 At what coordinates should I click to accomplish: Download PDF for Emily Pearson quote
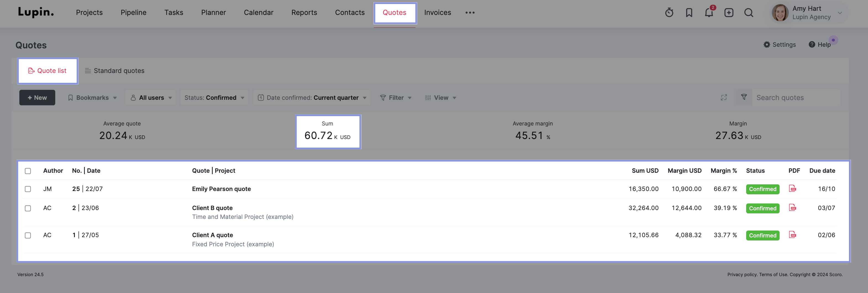[x=792, y=189]
